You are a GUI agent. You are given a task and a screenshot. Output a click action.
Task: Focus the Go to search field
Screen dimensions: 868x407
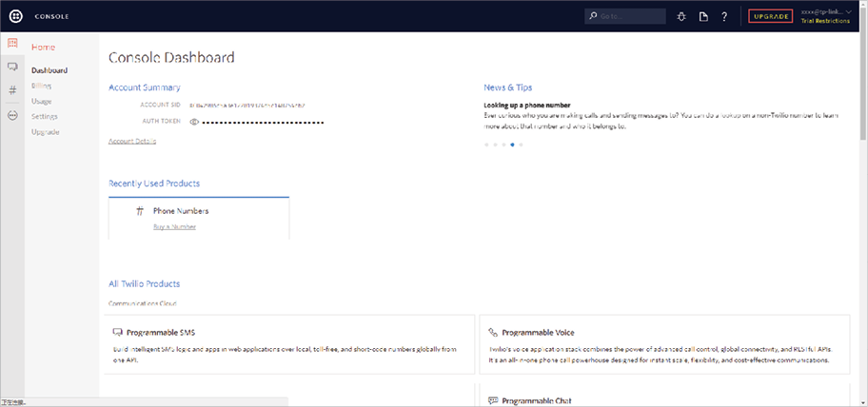pos(625,16)
